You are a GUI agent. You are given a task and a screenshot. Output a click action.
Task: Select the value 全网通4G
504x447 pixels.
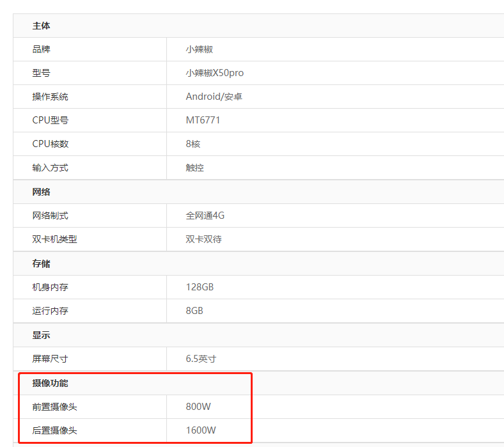(205, 216)
